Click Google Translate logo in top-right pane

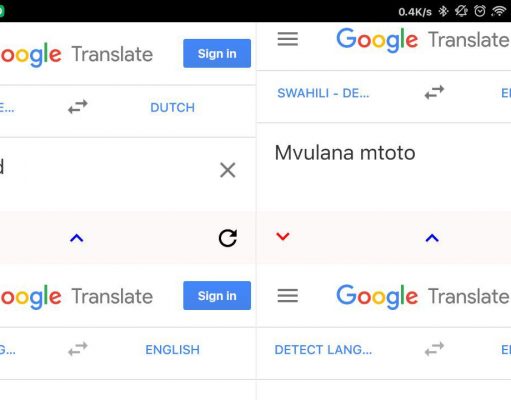423,40
